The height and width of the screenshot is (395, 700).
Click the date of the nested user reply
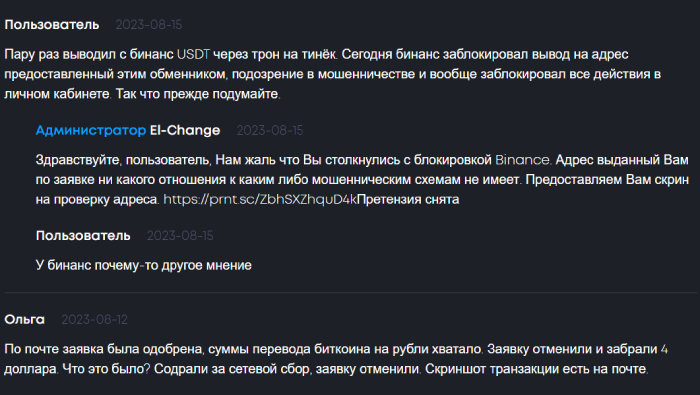point(180,236)
